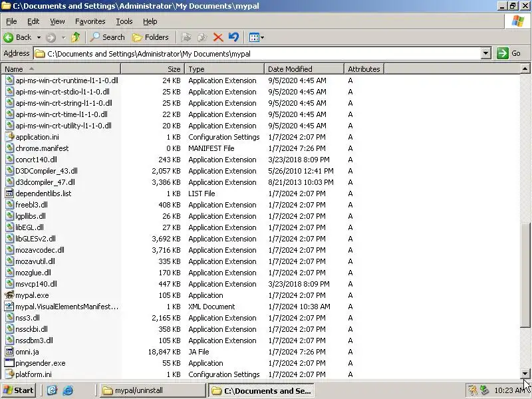Select file concrt140.dll
Screen dimensions: 532x399
coord(36,160)
